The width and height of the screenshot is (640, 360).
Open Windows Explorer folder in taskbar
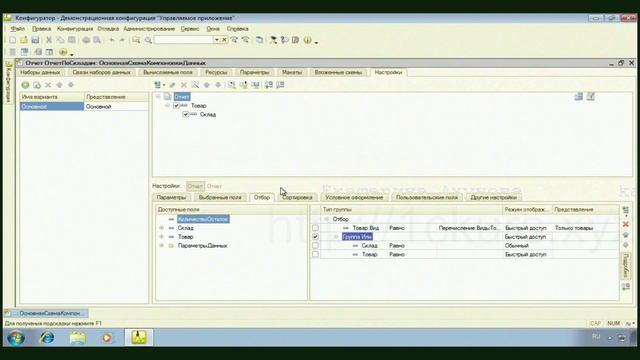pos(77,338)
